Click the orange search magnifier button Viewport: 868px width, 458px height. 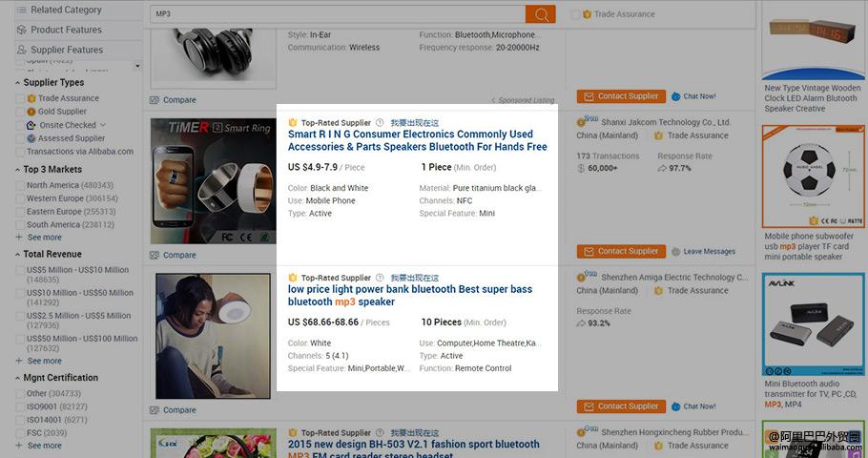(540, 14)
